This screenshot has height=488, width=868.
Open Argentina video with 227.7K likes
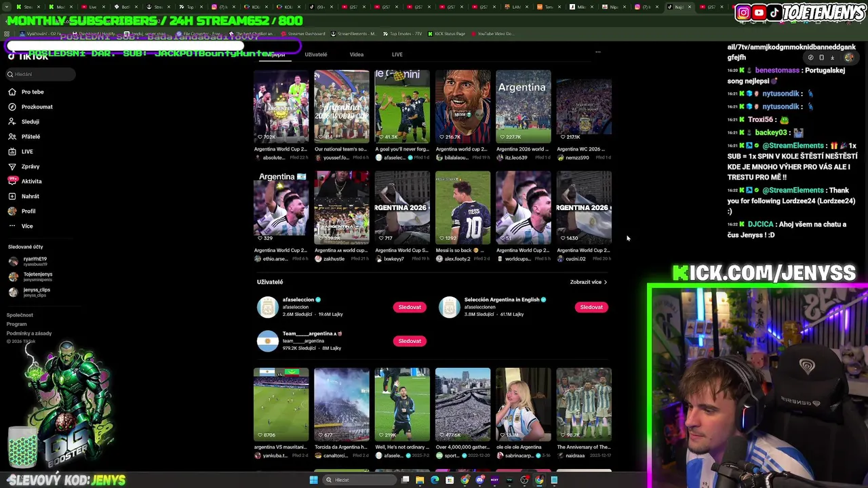tap(523, 106)
